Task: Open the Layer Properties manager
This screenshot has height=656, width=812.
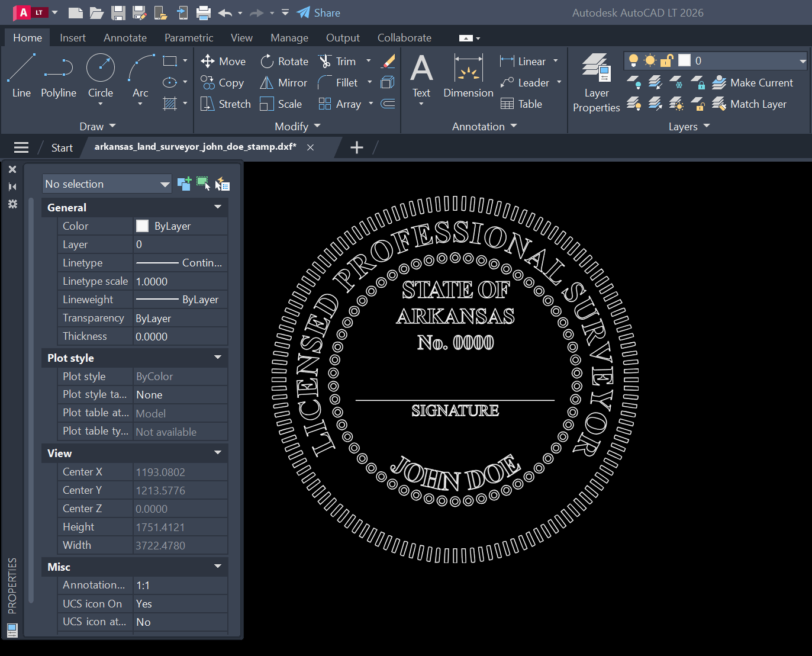Action: tap(596, 83)
